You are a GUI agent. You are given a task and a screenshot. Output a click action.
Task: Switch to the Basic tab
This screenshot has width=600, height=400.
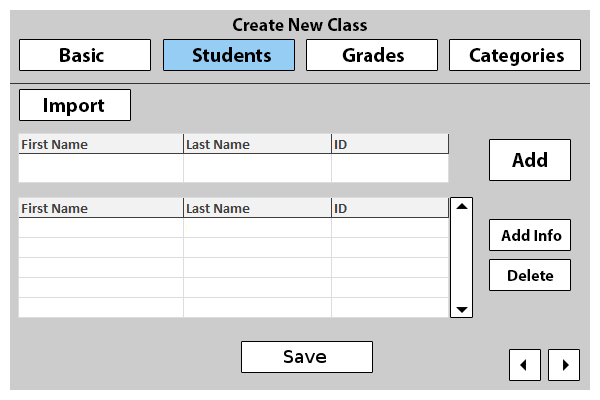(85, 55)
